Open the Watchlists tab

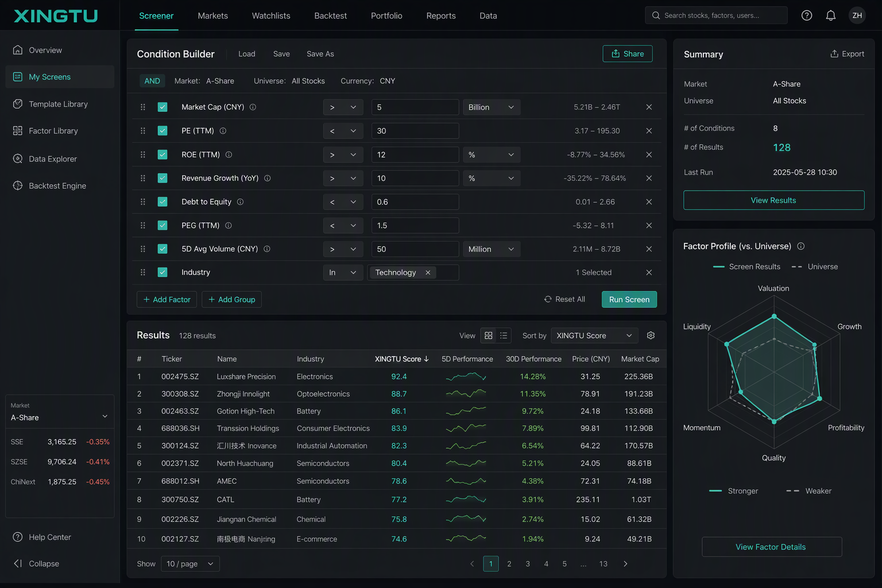coord(271,16)
